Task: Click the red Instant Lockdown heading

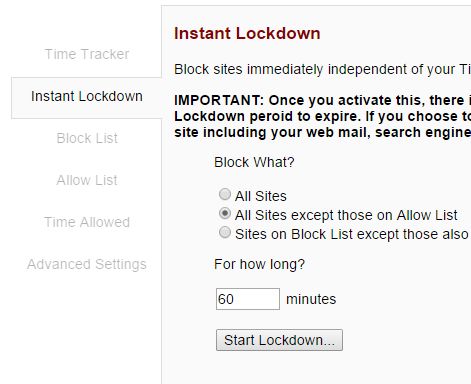Action: [247, 33]
